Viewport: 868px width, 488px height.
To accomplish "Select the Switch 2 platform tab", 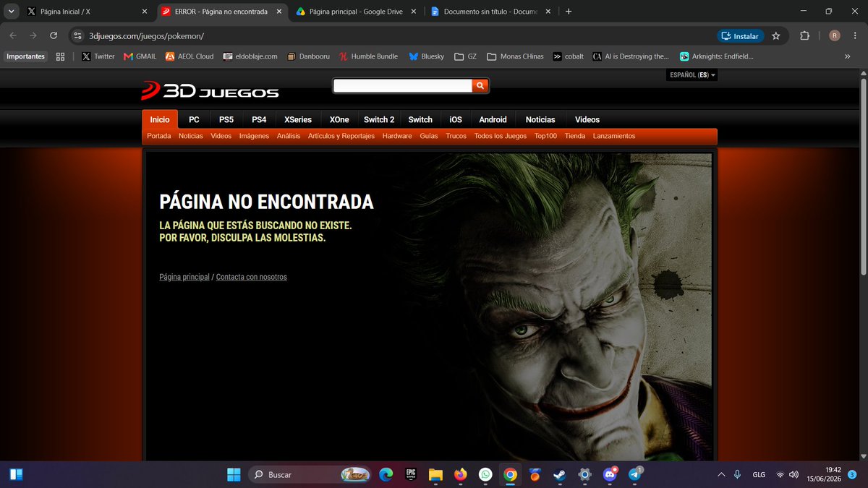I will point(379,119).
